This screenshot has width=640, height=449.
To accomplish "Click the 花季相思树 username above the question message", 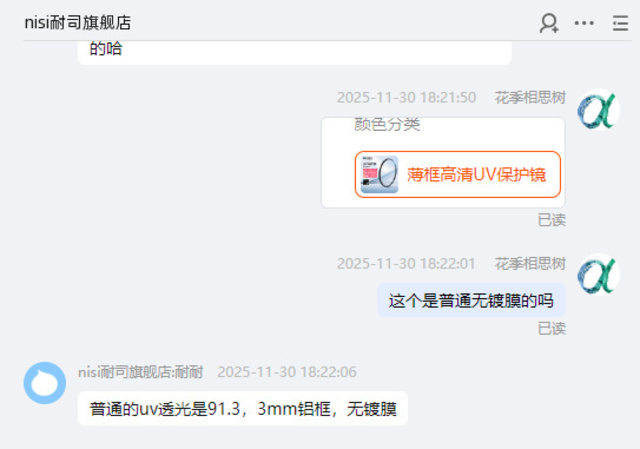I will [530, 264].
